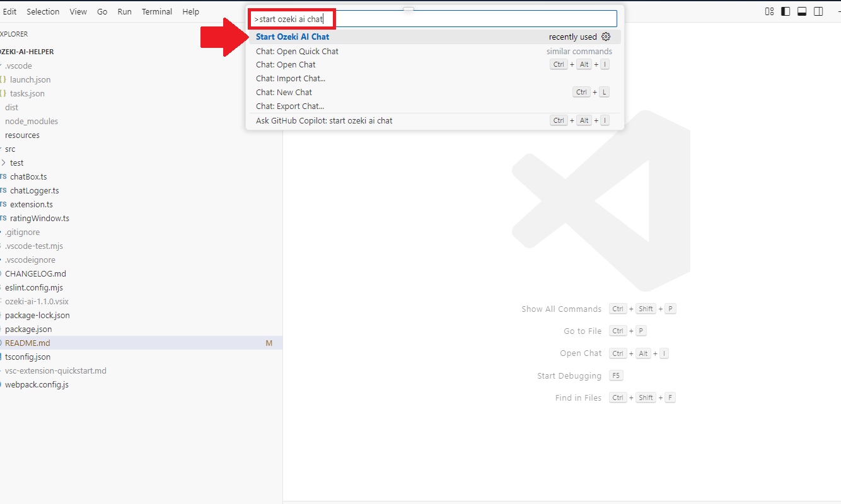841x504 pixels.
Task: Open package-lock.json file
Action: (141, 315)
